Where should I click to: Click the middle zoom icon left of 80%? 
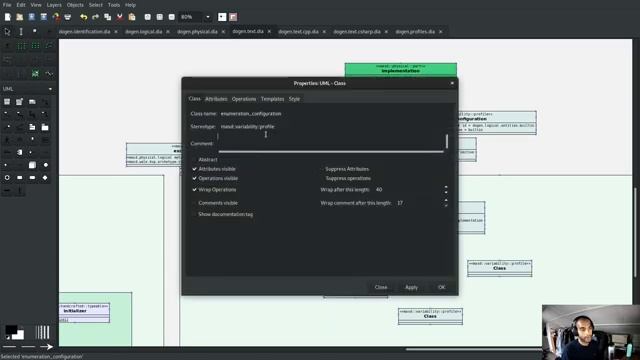160,17
